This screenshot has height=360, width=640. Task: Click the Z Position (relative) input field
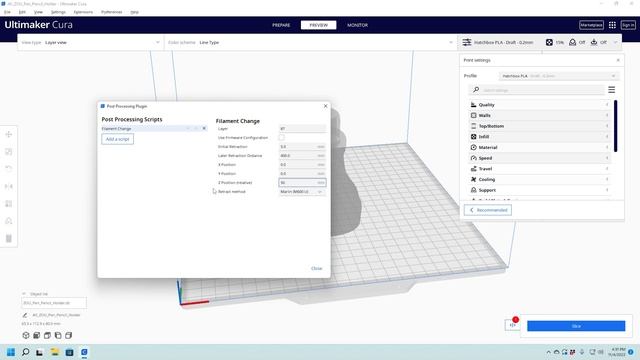[x=302, y=182]
